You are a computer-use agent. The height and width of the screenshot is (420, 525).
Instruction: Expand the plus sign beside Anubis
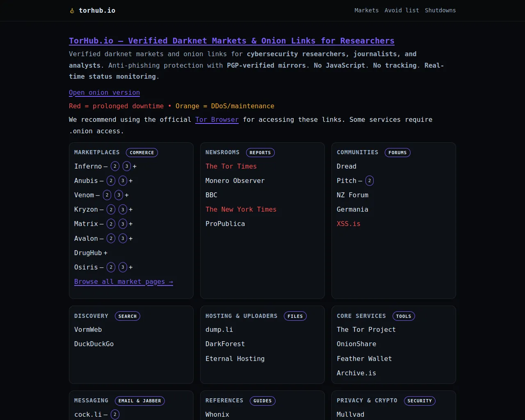pos(130,181)
